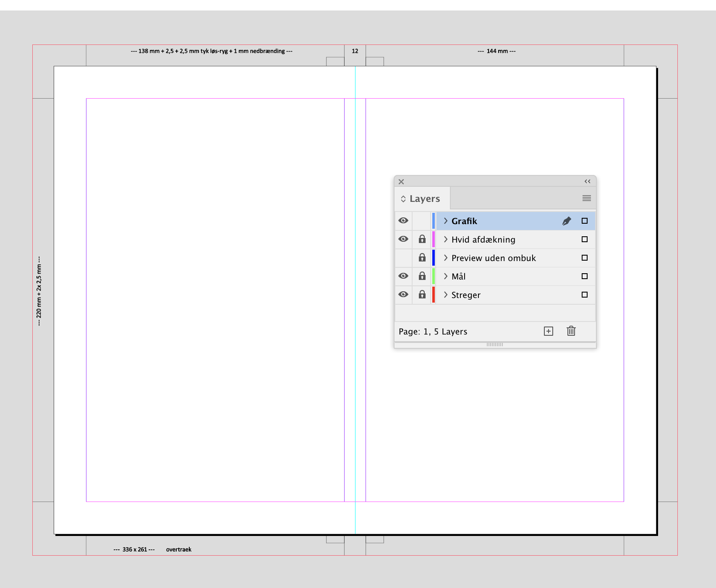Delete the selected layer with trash icon
The height and width of the screenshot is (588, 716).
(571, 331)
